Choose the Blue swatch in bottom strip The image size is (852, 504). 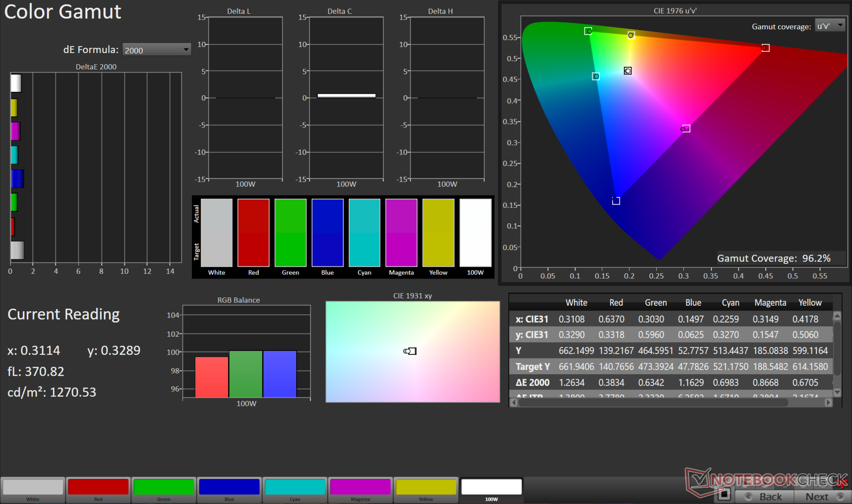tap(229, 487)
